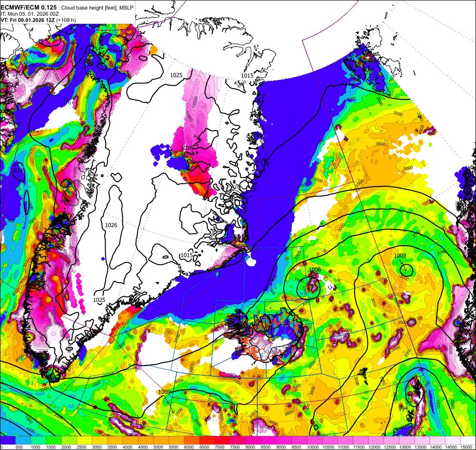Click the 1011 pressure label west of Greenland
This screenshot has width=476, height=450.
pyautogui.click(x=17, y=170)
